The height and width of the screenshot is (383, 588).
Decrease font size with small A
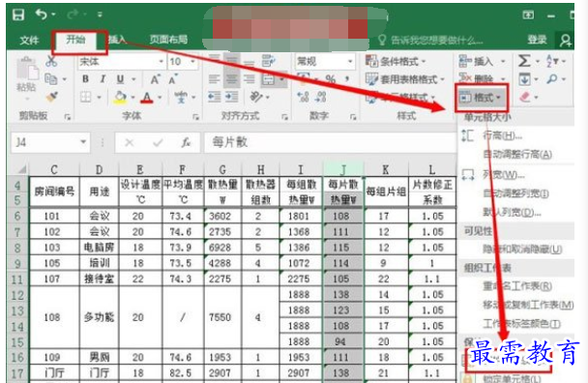(172, 79)
